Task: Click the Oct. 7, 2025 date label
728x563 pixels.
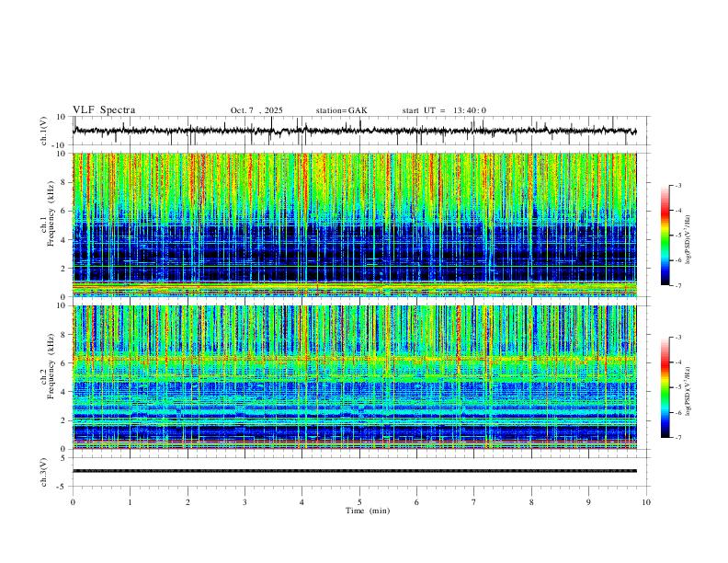Action: pos(256,110)
